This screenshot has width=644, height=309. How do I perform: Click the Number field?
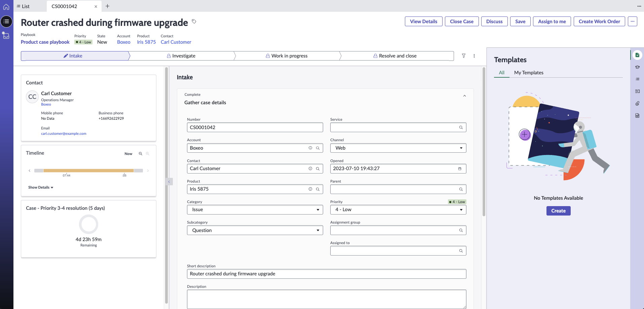[255, 127]
